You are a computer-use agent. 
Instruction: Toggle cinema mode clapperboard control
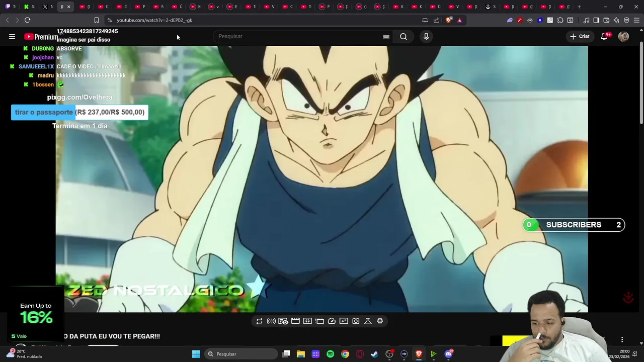[295, 321]
